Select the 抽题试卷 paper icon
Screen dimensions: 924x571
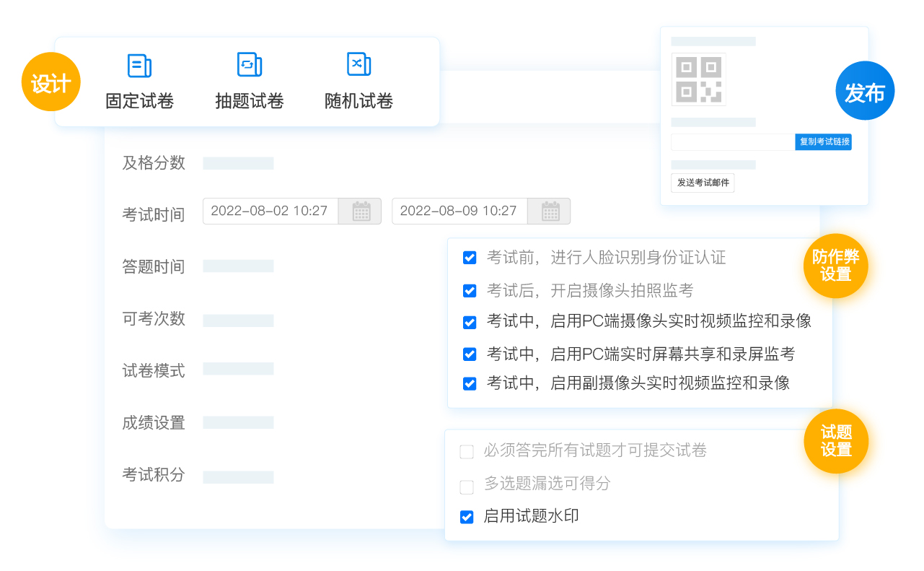[x=249, y=65]
